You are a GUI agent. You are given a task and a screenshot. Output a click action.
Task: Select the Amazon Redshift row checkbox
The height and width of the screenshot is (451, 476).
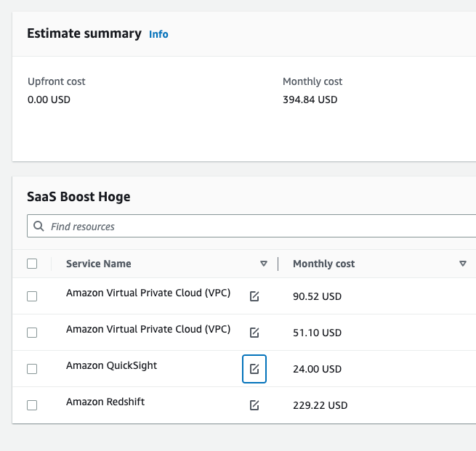(32, 405)
